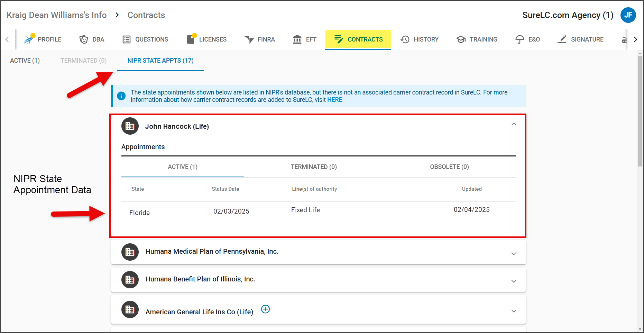Open Kraig Dean Williams's Info breadcrumb
Screen dimensions: 644x333
coord(57,15)
